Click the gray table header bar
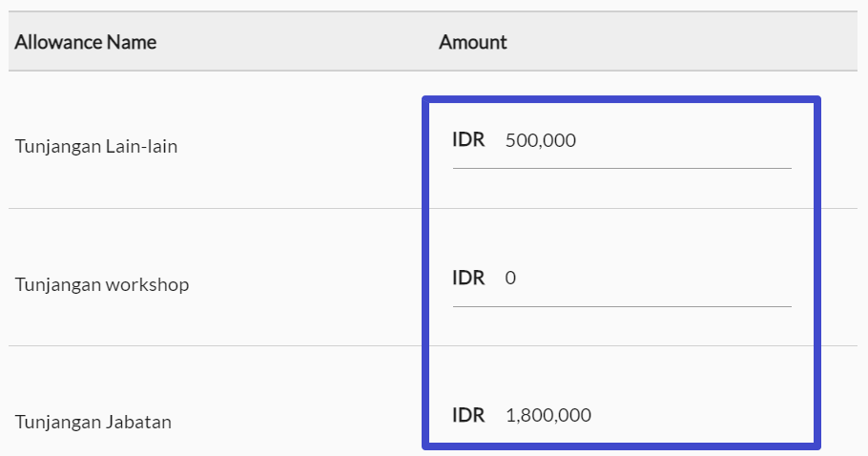The width and height of the screenshot is (868, 456). coord(433,42)
